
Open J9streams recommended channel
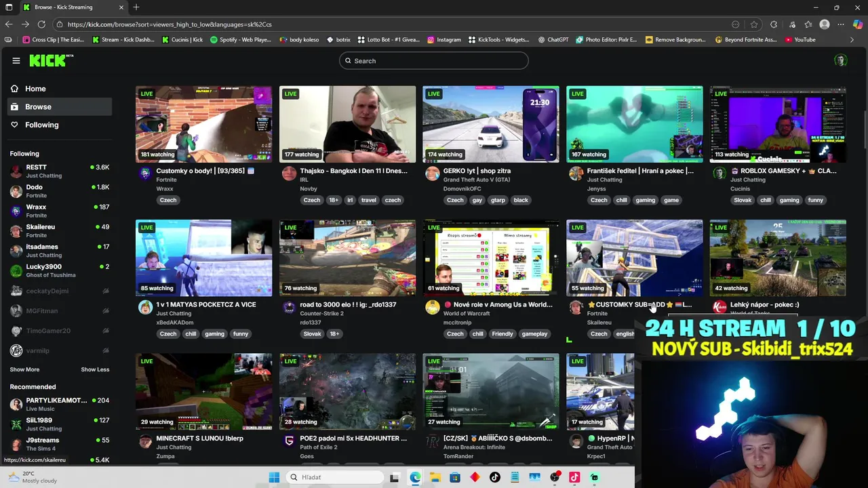(x=60, y=444)
